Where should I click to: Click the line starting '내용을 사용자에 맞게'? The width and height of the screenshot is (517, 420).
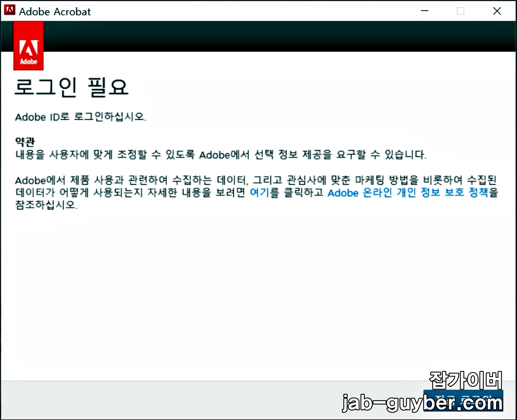click(221, 155)
